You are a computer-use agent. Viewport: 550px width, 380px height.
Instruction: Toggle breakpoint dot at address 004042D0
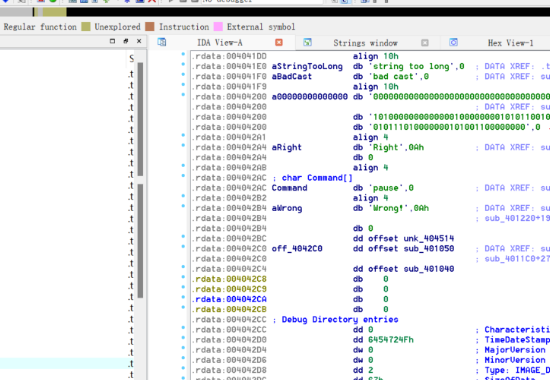coord(183,338)
